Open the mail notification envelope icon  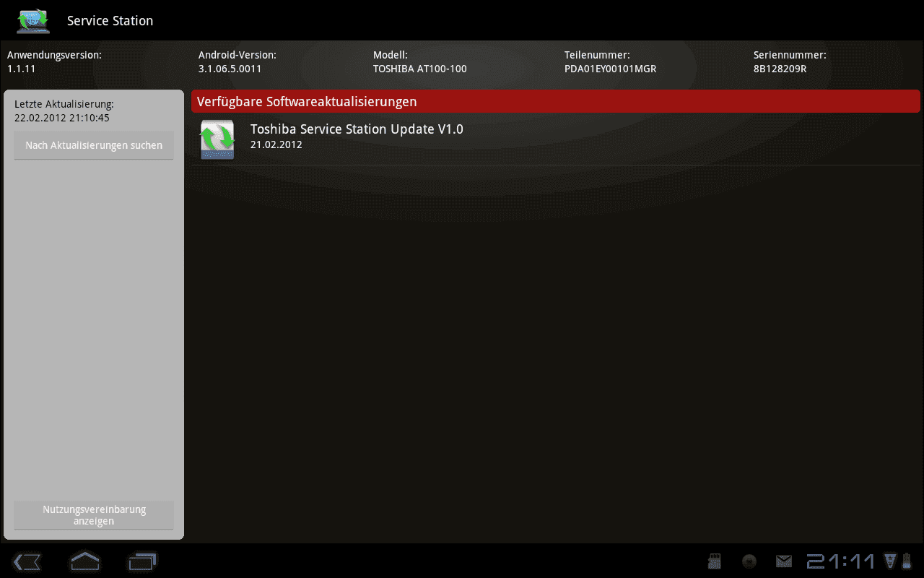pos(784,561)
